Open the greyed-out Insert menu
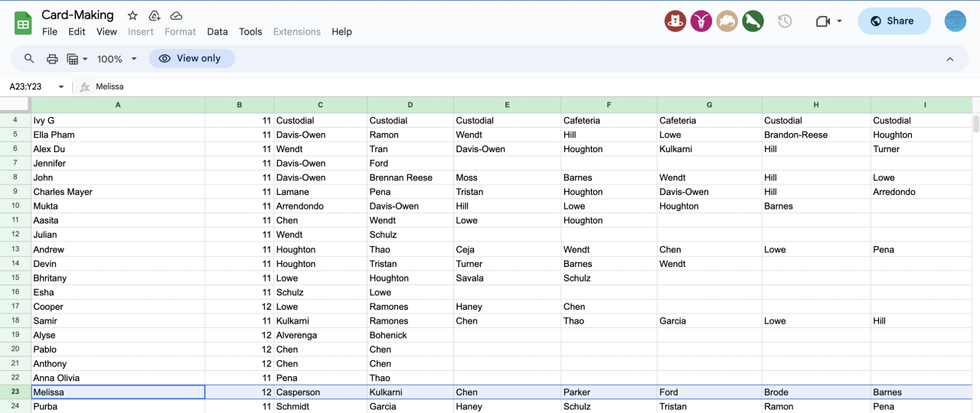This screenshot has height=413, width=980. coord(141,31)
